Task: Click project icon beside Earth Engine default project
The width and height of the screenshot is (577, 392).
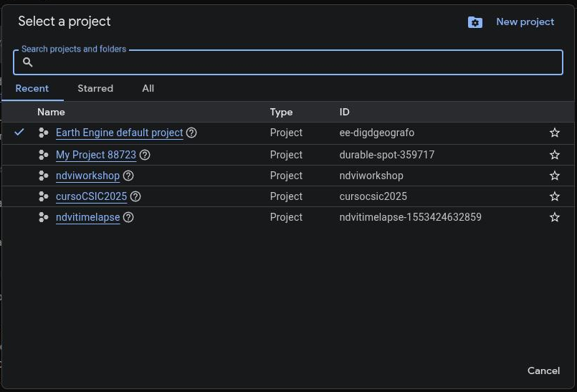Action: (x=44, y=133)
